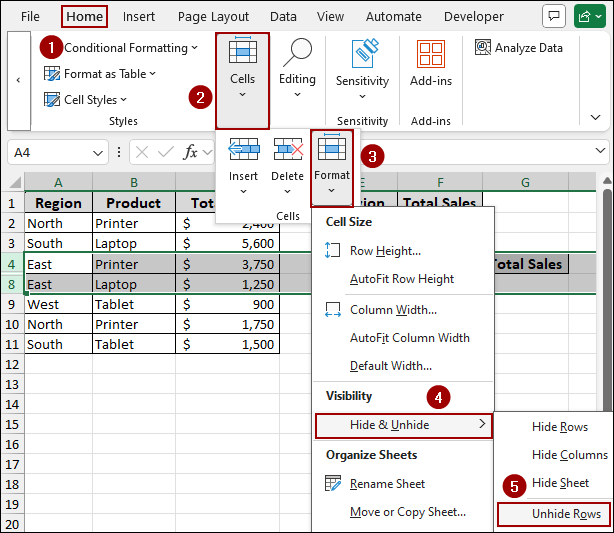
Task: Select row 9 header
Action: tap(11, 304)
